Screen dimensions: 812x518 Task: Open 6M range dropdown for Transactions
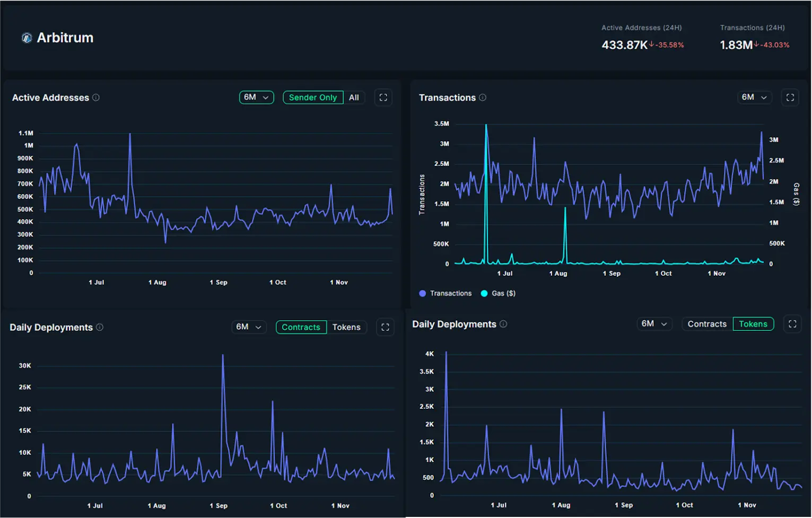754,98
